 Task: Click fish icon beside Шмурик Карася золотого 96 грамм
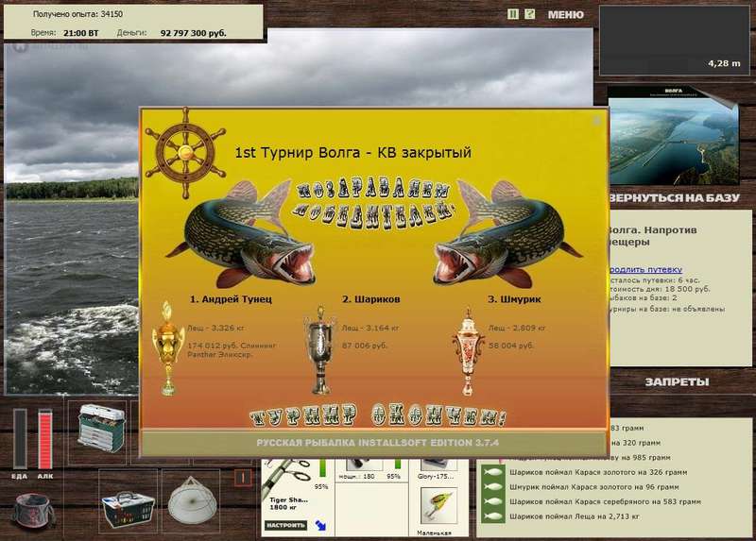click(x=492, y=487)
